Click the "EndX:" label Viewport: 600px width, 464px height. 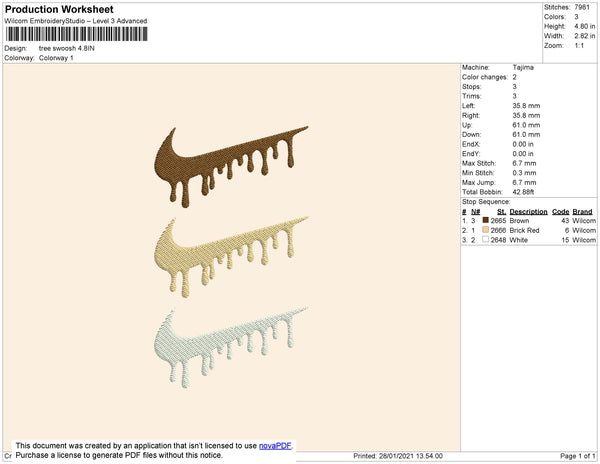[471, 144]
